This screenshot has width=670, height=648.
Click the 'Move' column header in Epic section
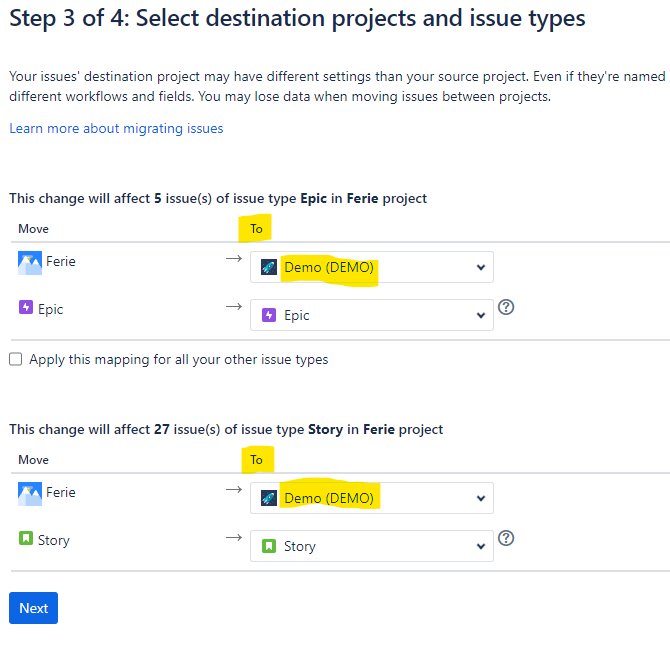(x=33, y=229)
